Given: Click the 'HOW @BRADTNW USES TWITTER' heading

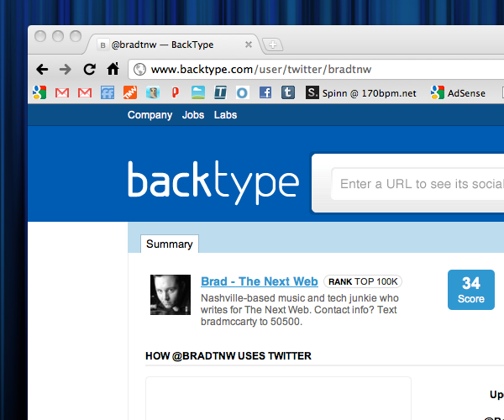Looking at the screenshot, I should (x=228, y=355).
